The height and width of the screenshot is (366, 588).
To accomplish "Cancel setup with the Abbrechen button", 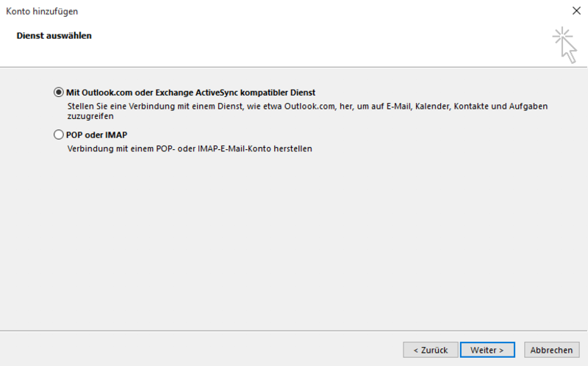I will [x=551, y=350].
